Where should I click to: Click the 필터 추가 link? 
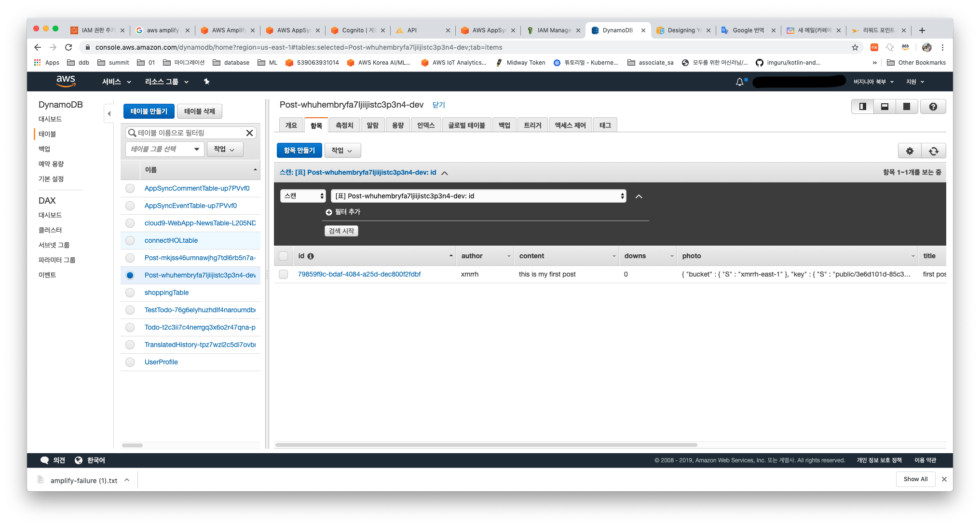344,211
